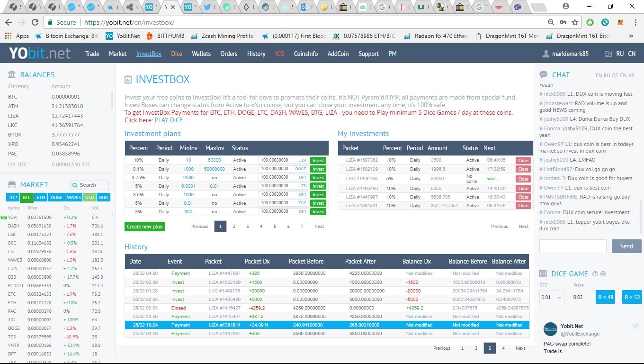
Task: Click the chat bubble icon in CHAT header
Action: 544,75
